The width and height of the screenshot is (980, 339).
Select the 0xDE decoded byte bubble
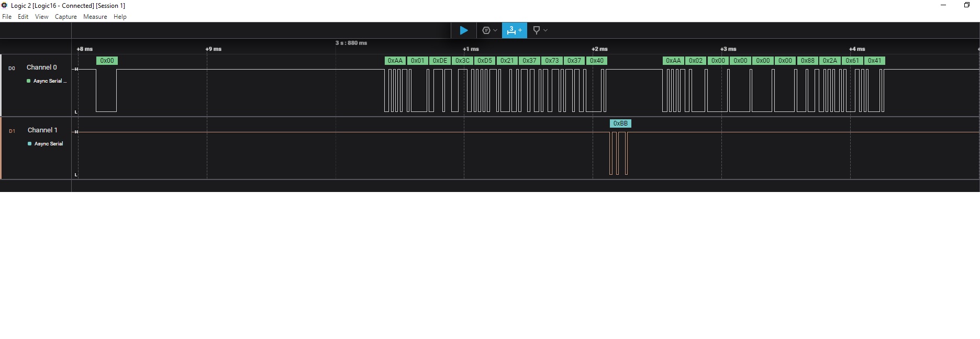coord(440,61)
